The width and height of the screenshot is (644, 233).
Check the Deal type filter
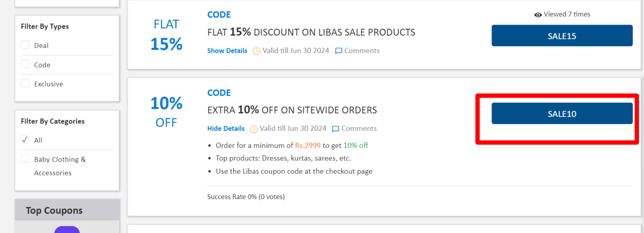(x=25, y=44)
